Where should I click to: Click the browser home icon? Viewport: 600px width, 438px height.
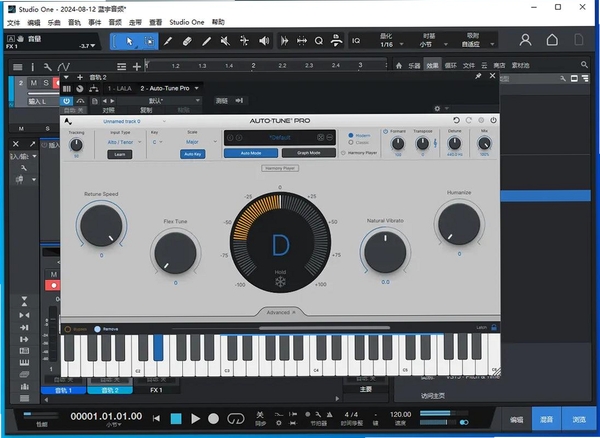pyautogui.click(x=399, y=65)
